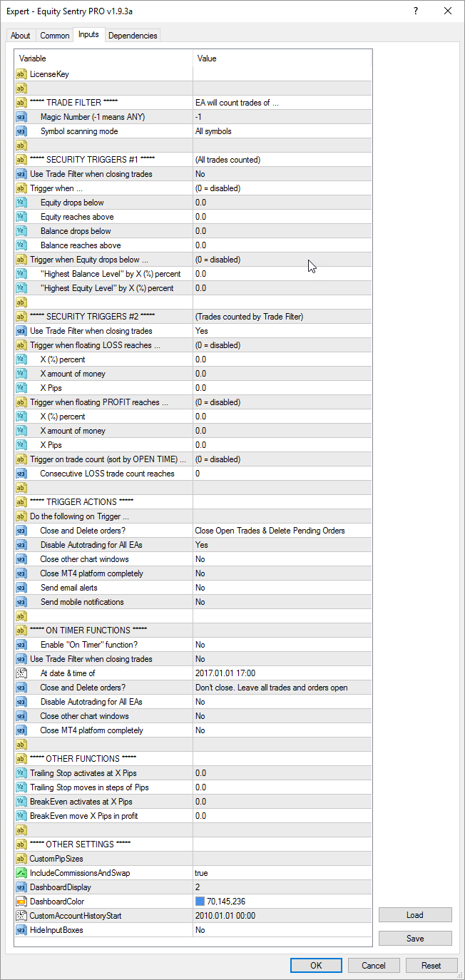Click the double-type icon beside Balance reaches above

[21, 245]
